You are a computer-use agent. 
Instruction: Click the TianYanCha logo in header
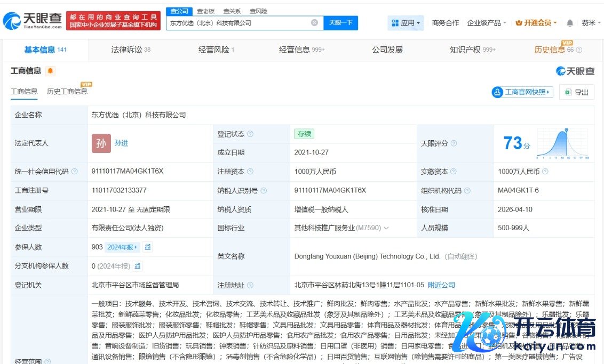coord(33,21)
